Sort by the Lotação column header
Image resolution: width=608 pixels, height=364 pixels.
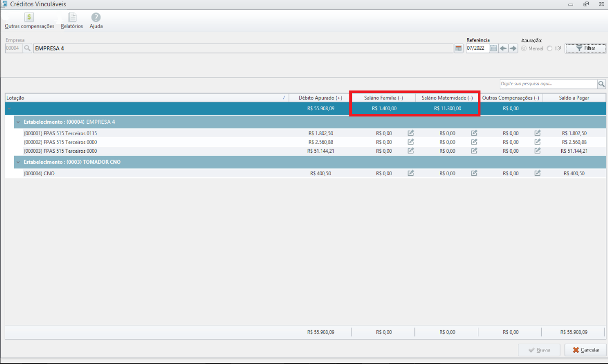pos(147,98)
